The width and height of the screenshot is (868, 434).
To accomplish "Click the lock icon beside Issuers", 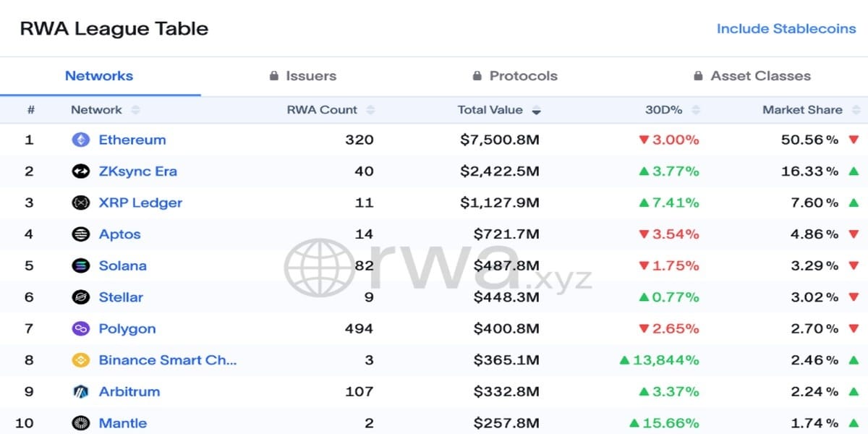I will click(274, 75).
